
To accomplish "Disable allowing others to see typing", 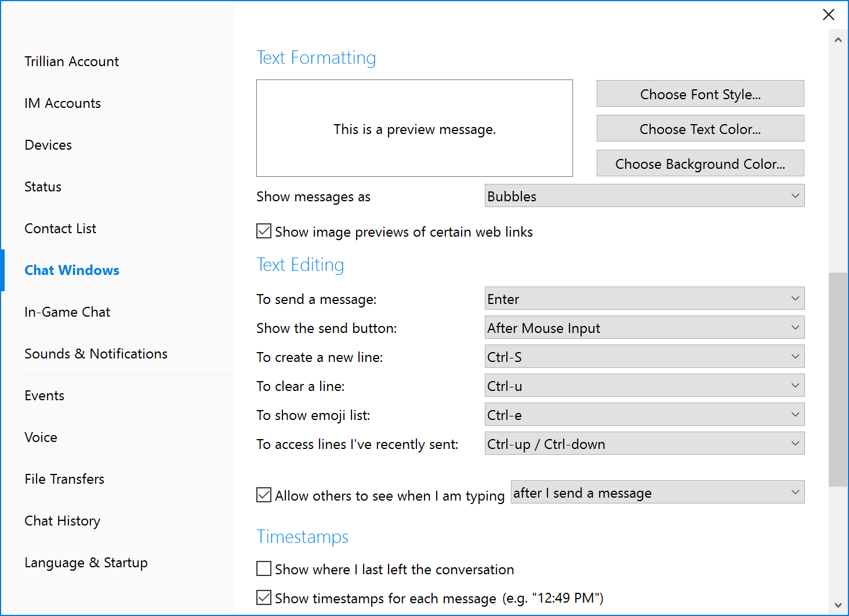I will coord(264,495).
